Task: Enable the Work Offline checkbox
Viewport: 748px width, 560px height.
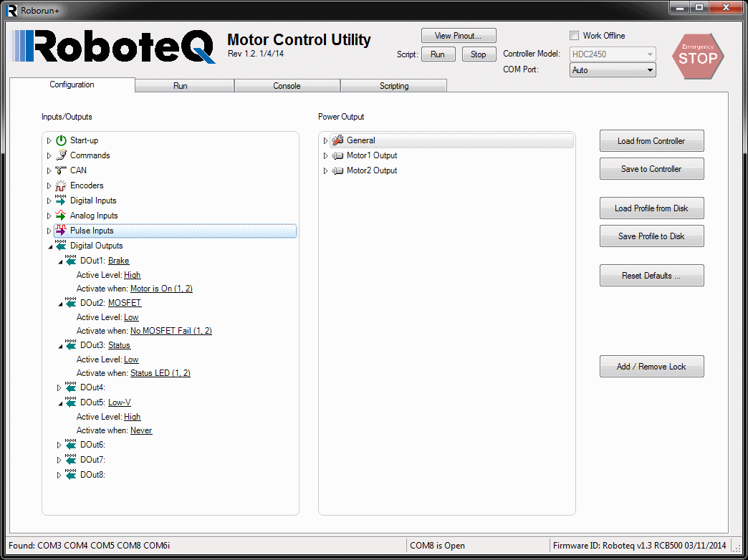Action: (574, 36)
